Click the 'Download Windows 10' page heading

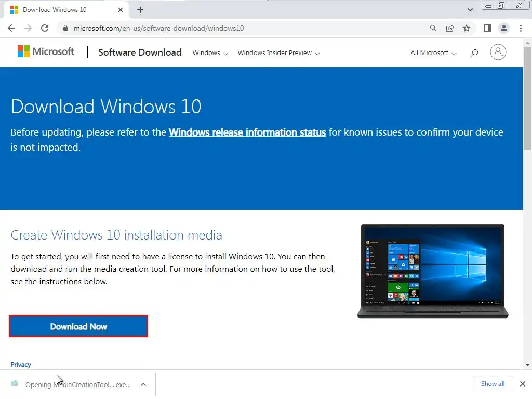coord(106,107)
